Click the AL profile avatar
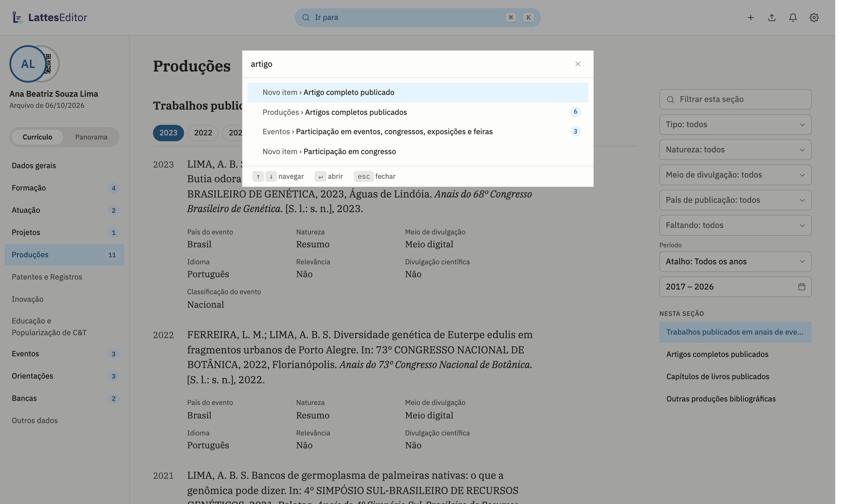 (28, 64)
